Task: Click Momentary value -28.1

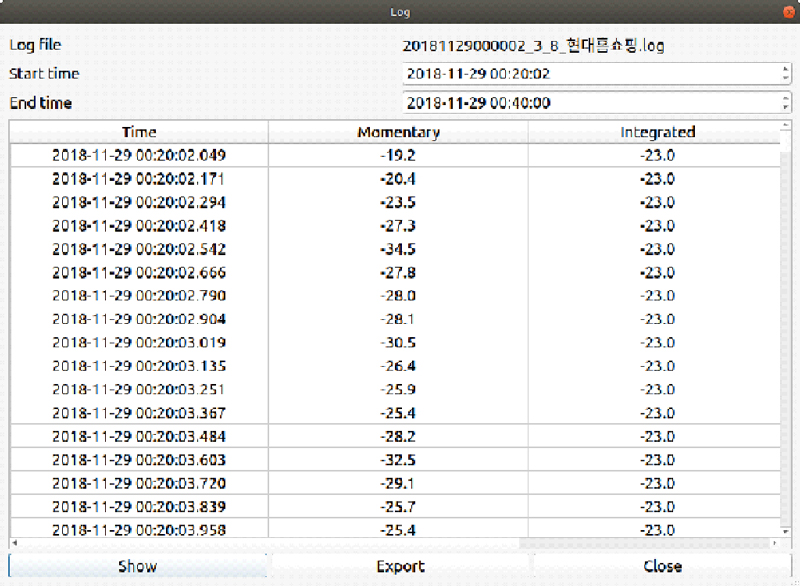Action: 398,319
